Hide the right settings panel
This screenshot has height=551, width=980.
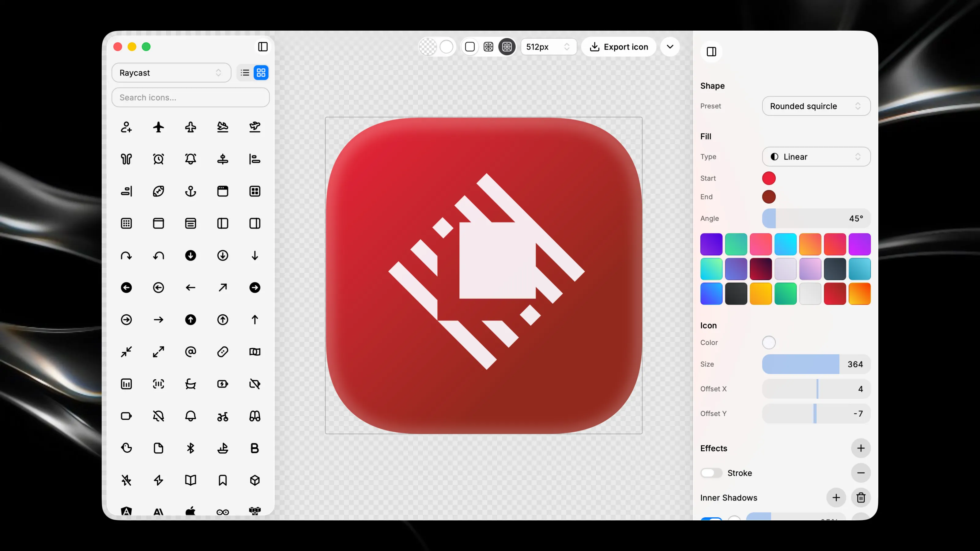coord(711,52)
